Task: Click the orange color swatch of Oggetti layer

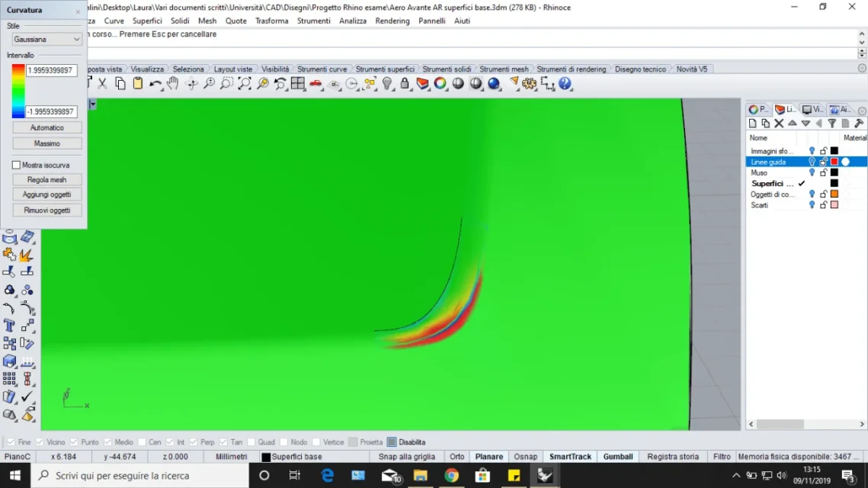Action: click(834, 194)
